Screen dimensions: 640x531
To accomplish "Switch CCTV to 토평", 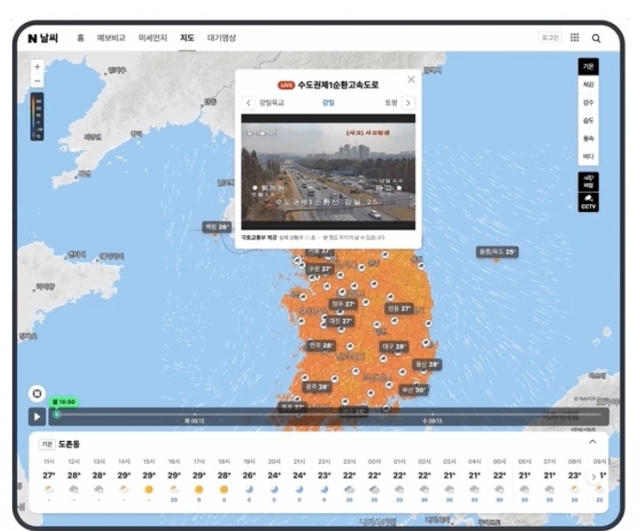I will click(x=391, y=103).
